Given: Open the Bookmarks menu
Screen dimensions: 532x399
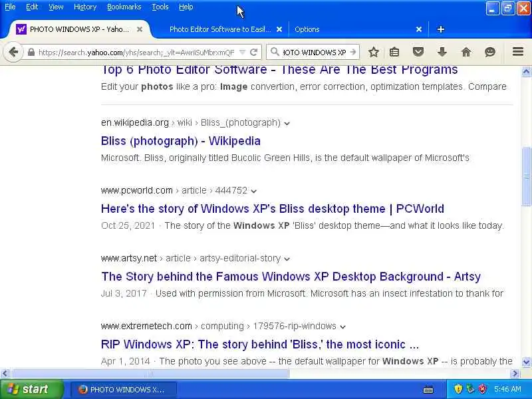Looking at the screenshot, I should coord(124,7).
